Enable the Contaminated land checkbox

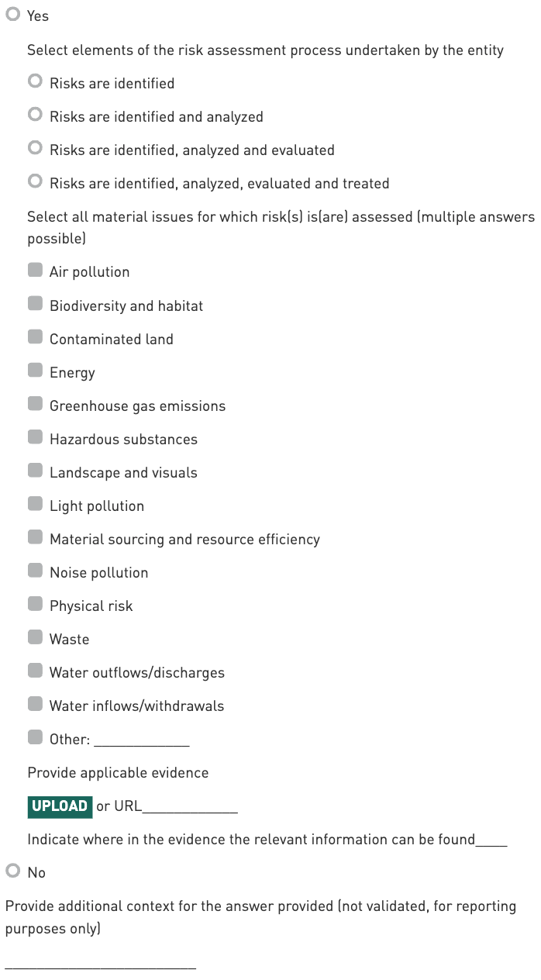tap(35, 337)
